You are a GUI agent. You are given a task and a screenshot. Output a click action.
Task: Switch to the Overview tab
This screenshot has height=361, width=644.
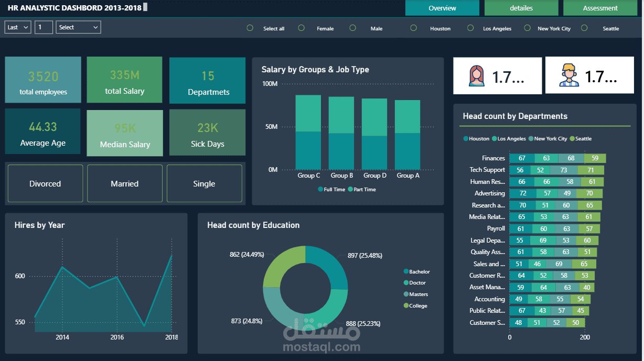[x=442, y=8]
